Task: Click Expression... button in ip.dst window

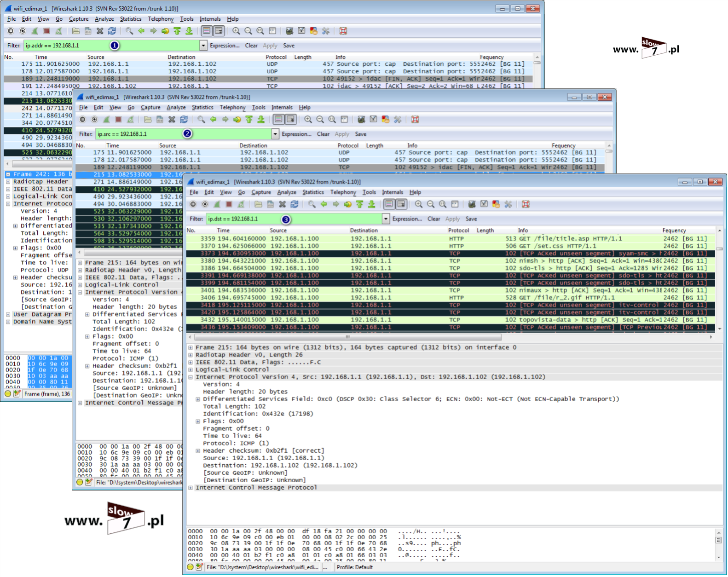Action: point(407,219)
